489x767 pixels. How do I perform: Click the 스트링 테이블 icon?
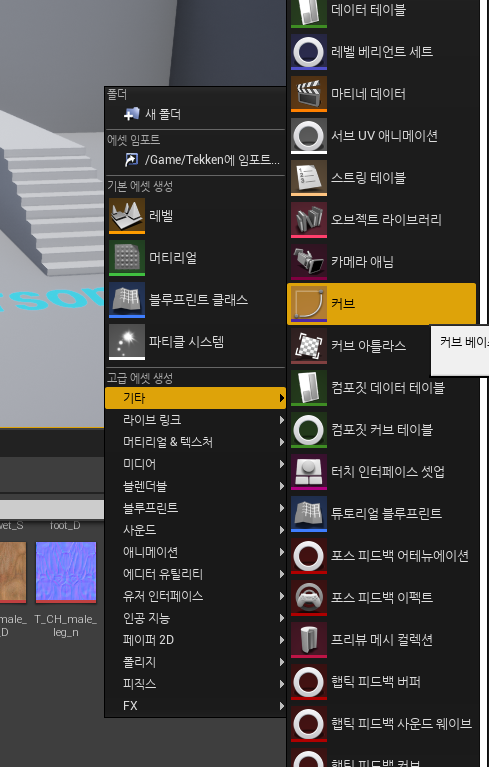309,178
